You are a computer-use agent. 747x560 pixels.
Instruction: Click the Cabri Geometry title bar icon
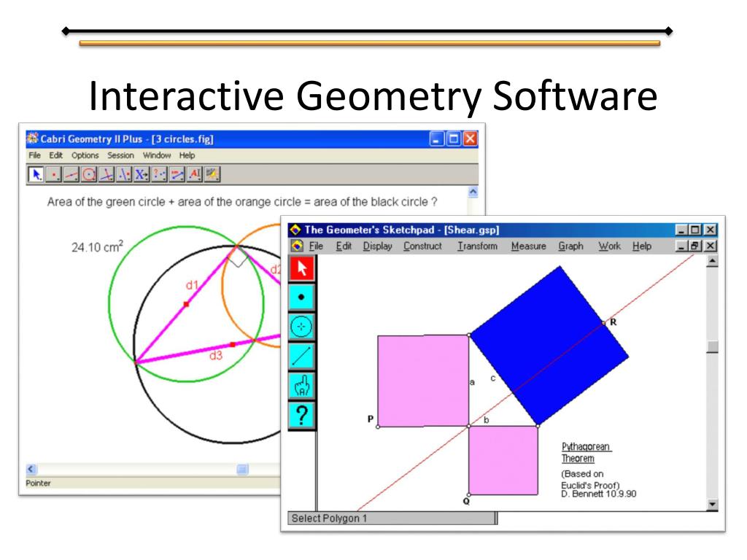[32, 139]
